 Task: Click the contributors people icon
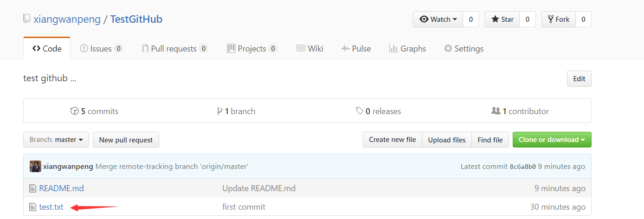click(496, 111)
